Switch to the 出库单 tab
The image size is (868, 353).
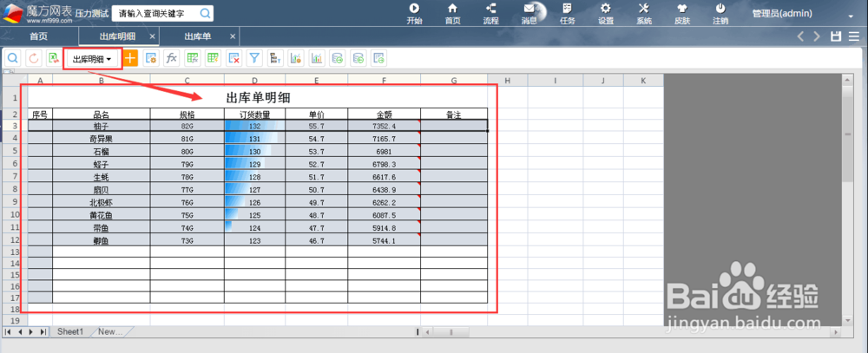pyautogui.click(x=198, y=36)
